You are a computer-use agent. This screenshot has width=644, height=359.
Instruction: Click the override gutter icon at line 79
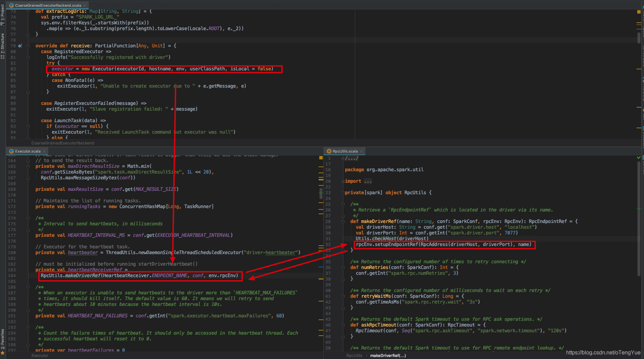[20, 46]
